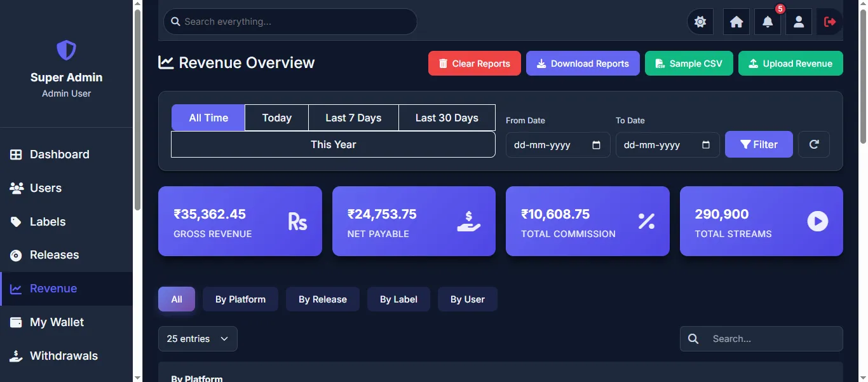The image size is (868, 382).
Task: Click the Sample CSV button
Action: [x=689, y=64]
